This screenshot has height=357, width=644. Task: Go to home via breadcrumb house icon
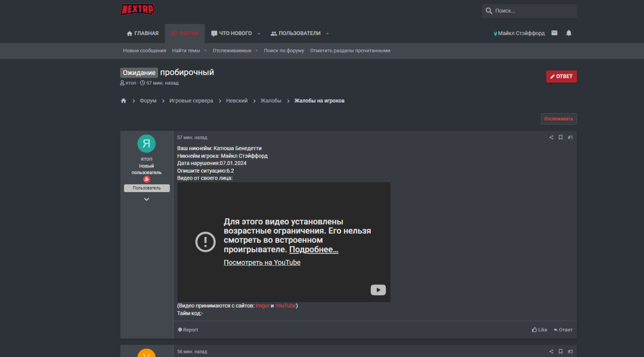(x=123, y=101)
